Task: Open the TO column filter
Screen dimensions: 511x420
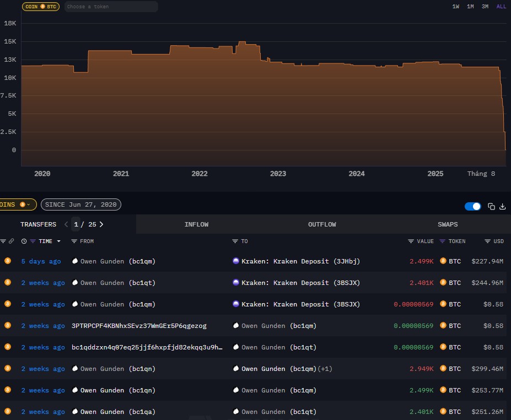Action: (x=235, y=241)
